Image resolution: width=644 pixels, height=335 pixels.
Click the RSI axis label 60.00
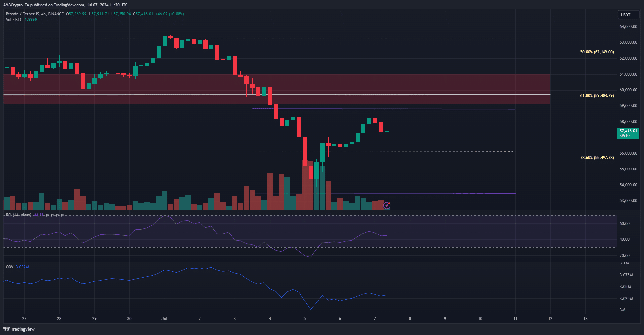(x=625, y=224)
